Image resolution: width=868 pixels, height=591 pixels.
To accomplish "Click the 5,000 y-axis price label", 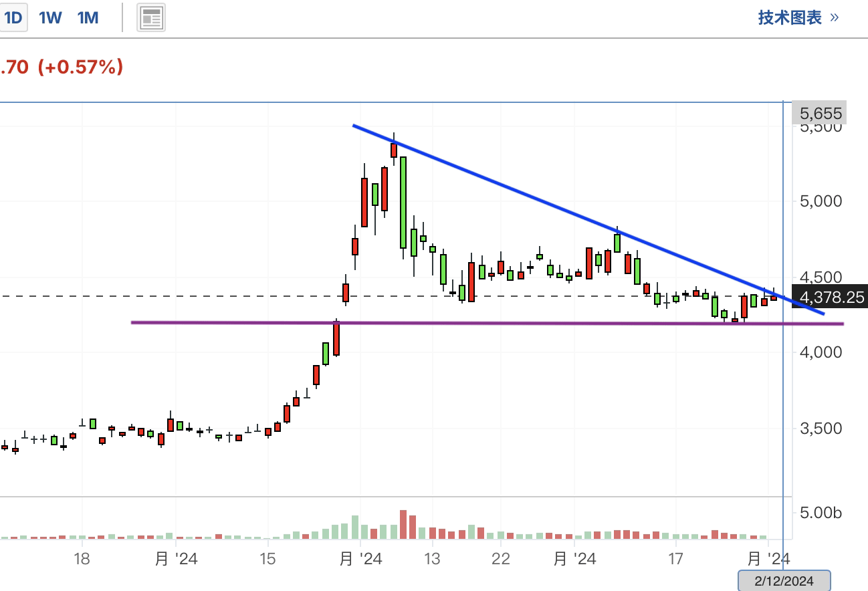I will click(x=822, y=201).
